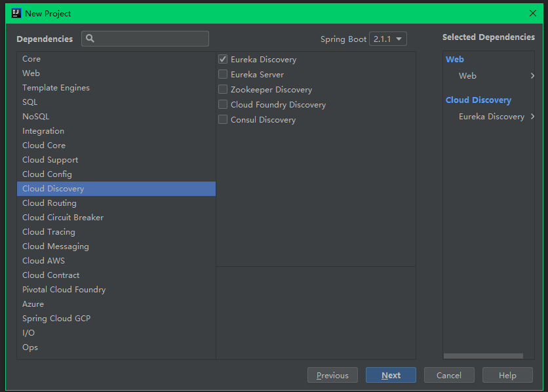The height and width of the screenshot is (392, 548).
Task: Click the arrow beside selected Eureka Discovery
Action: [532, 116]
